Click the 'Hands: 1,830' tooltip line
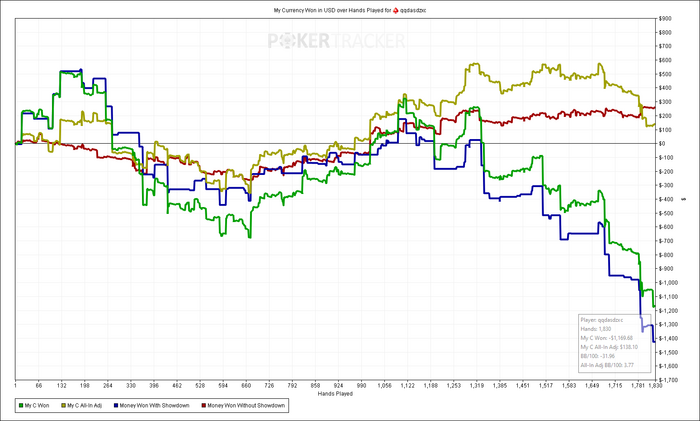This screenshot has width=700, height=421. (x=596, y=329)
